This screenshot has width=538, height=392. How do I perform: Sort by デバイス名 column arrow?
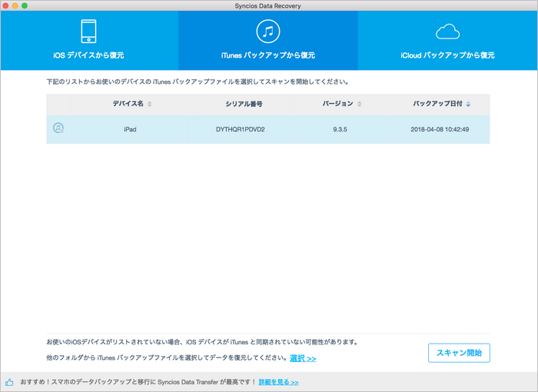150,104
